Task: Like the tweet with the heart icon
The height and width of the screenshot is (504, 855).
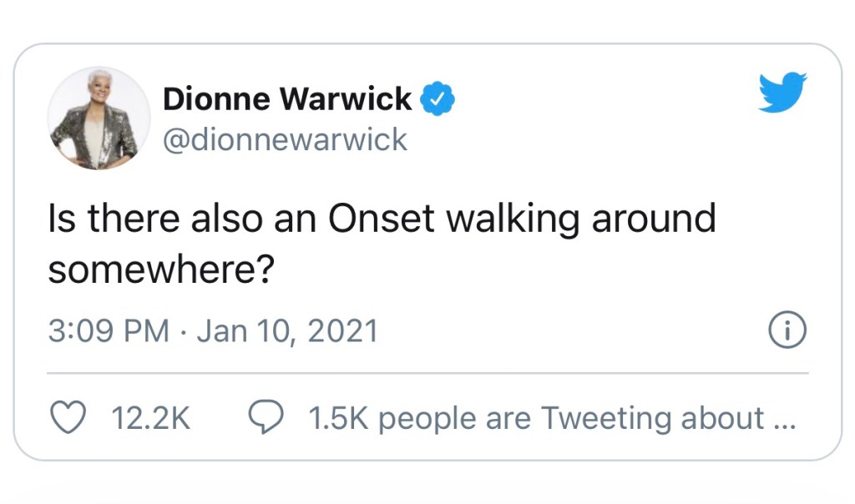Action: pos(70,418)
